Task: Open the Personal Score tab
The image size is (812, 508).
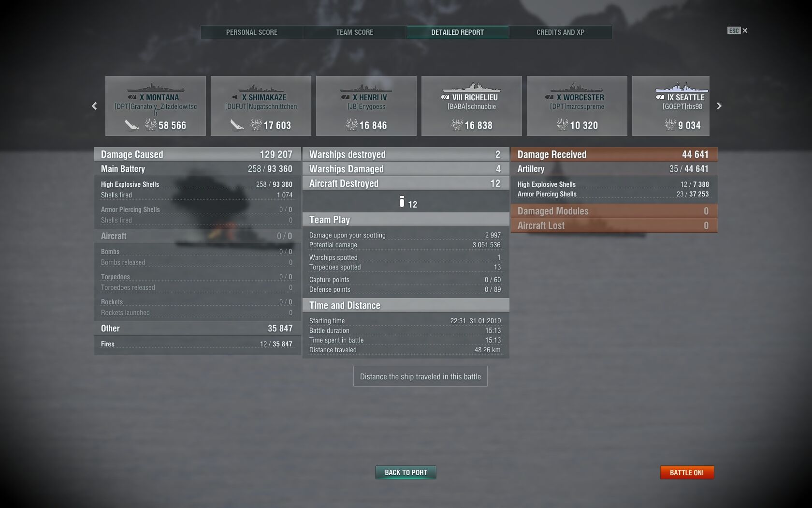Action: [252, 32]
